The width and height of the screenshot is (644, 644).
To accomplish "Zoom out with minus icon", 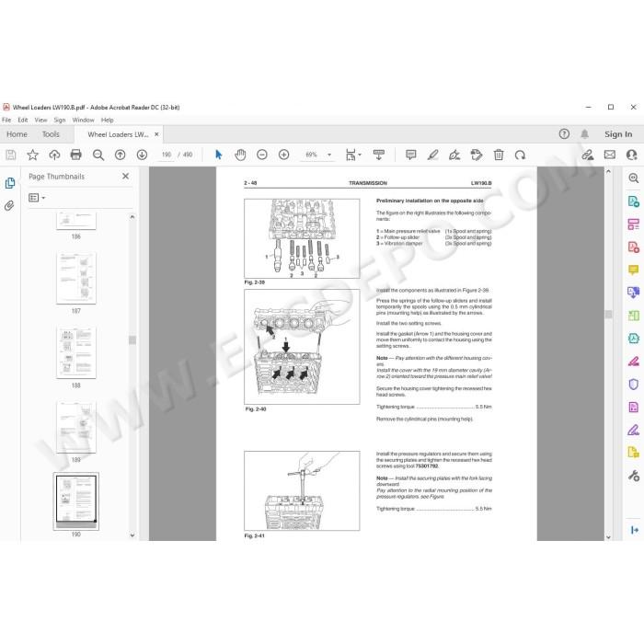I will (262, 155).
